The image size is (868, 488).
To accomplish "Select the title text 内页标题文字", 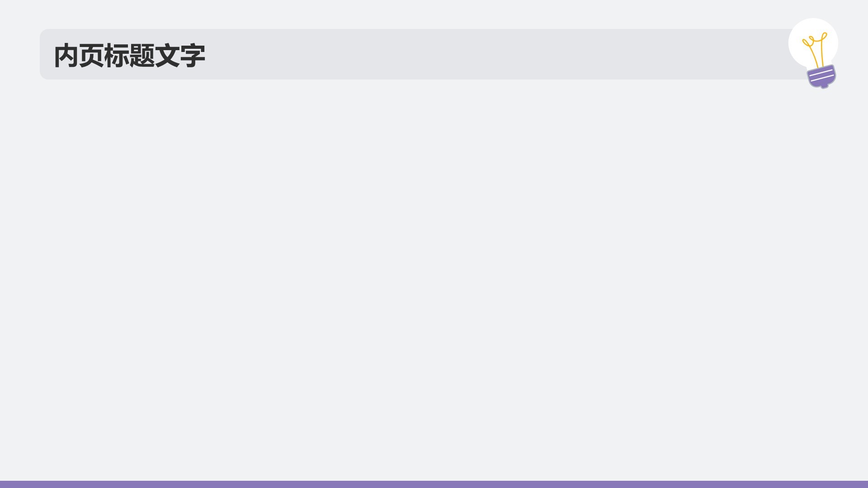I will 129,56.
